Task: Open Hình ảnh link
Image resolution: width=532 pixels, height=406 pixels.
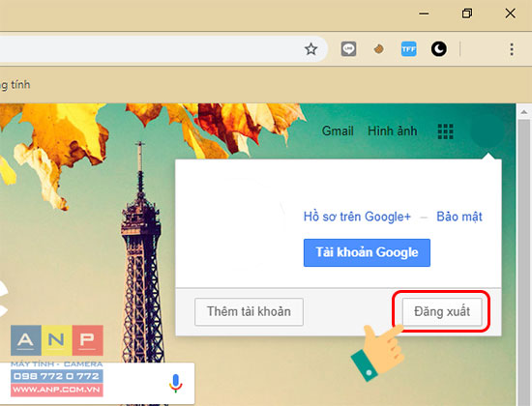Action: pyautogui.click(x=393, y=130)
